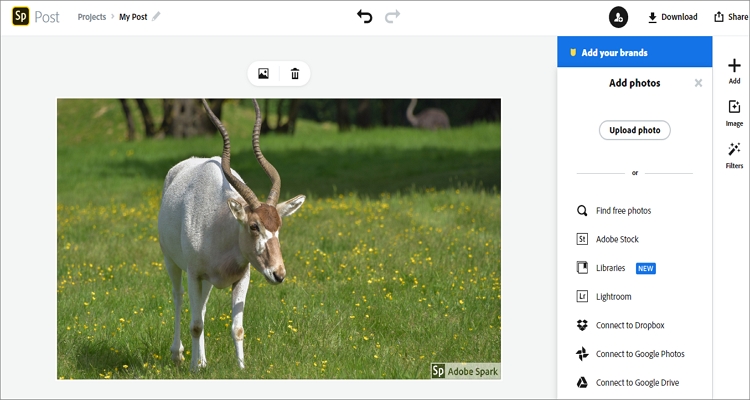This screenshot has height=400, width=750.
Task: Click the Upload photo button
Action: click(634, 130)
